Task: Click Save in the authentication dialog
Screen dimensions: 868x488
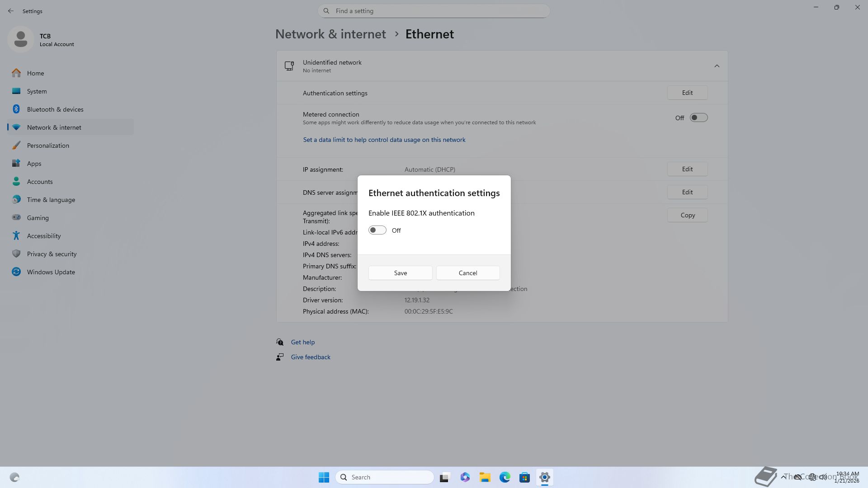Action: point(400,273)
